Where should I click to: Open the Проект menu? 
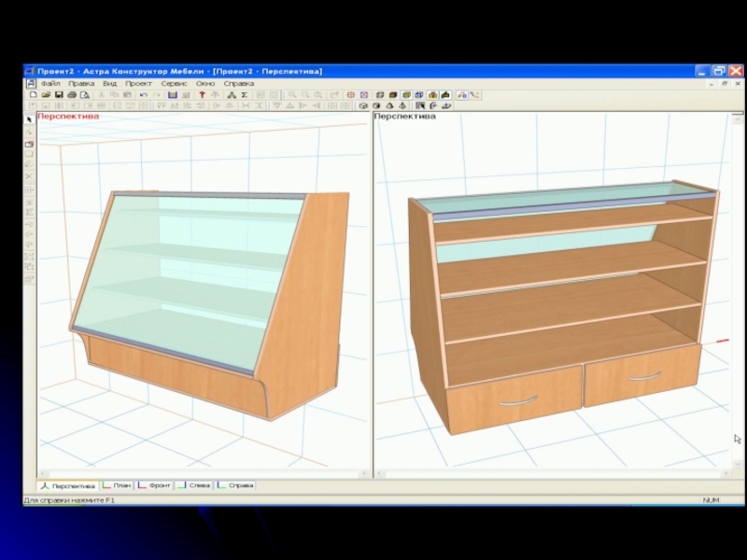[138, 83]
